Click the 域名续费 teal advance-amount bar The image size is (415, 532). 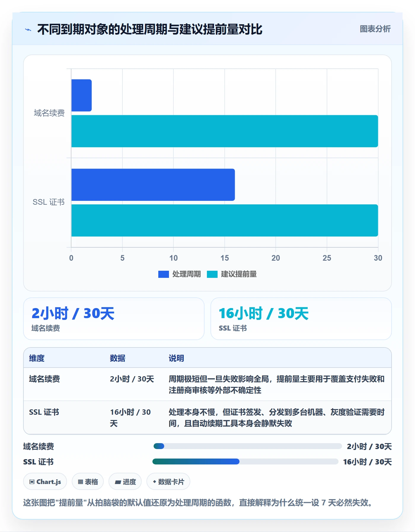coord(225,131)
